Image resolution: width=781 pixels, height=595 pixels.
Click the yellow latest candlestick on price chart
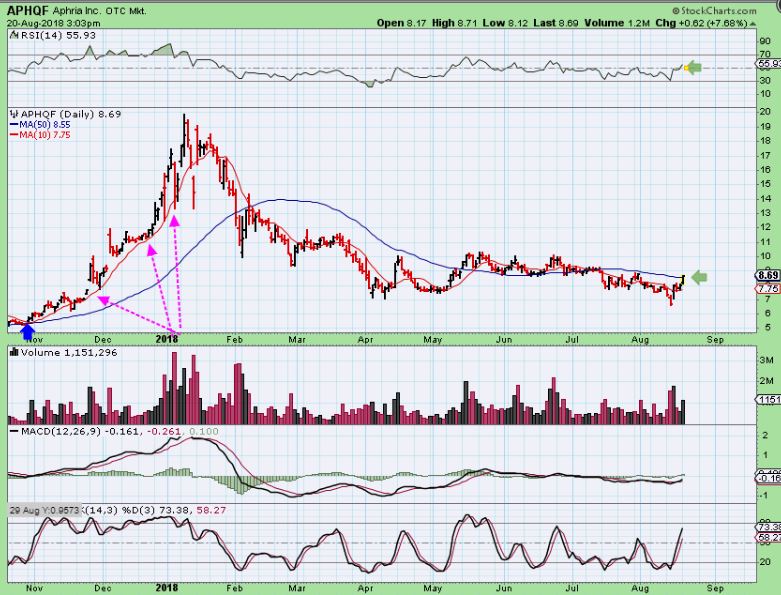[683, 280]
